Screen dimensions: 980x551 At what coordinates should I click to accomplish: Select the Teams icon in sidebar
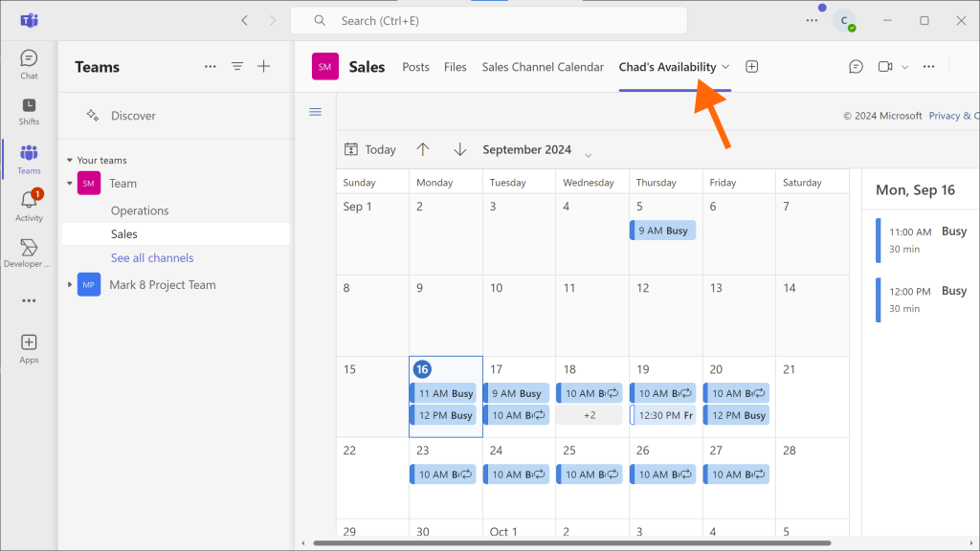(29, 160)
